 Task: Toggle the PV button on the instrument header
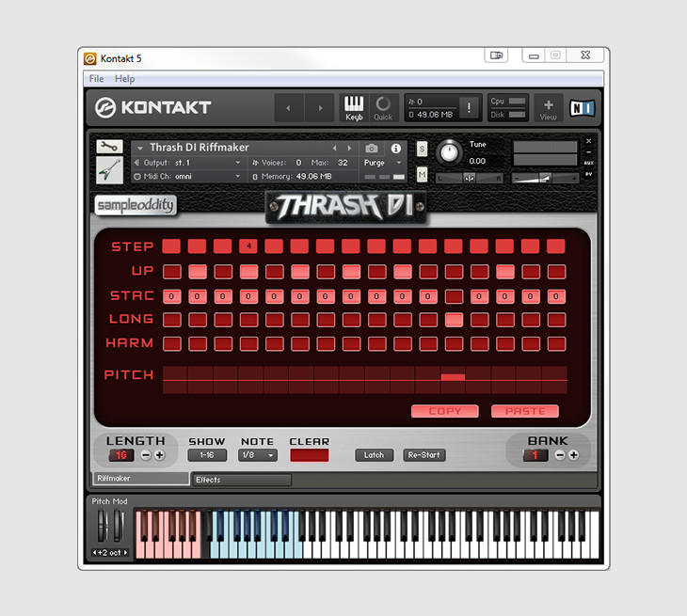pyautogui.click(x=589, y=174)
